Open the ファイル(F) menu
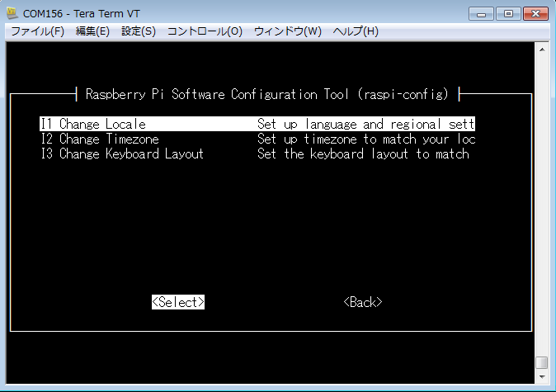 (38, 31)
